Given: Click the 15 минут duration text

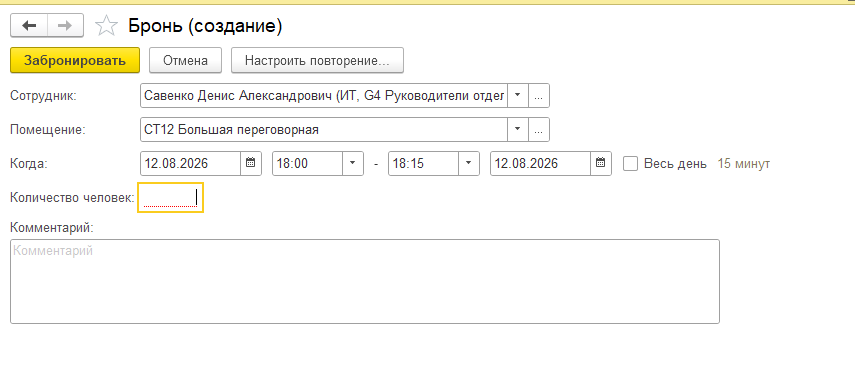Looking at the screenshot, I should tap(743, 164).
